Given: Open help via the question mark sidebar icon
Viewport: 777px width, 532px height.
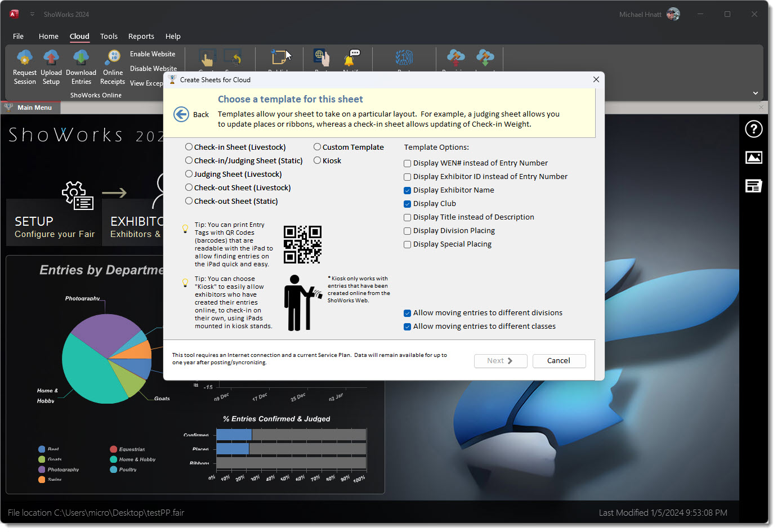Looking at the screenshot, I should click(x=753, y=129).
